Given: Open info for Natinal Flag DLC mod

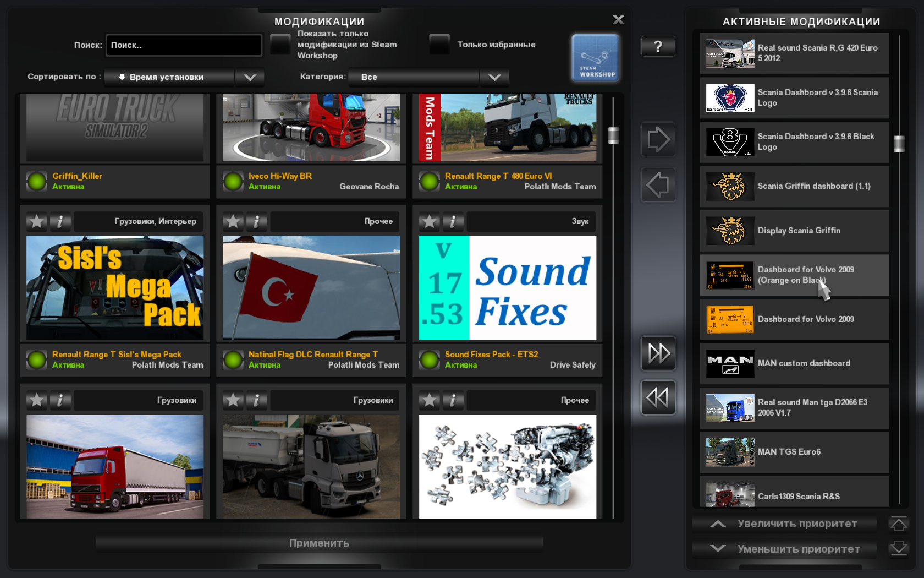Looking at the screenshot, I should 257,221.
